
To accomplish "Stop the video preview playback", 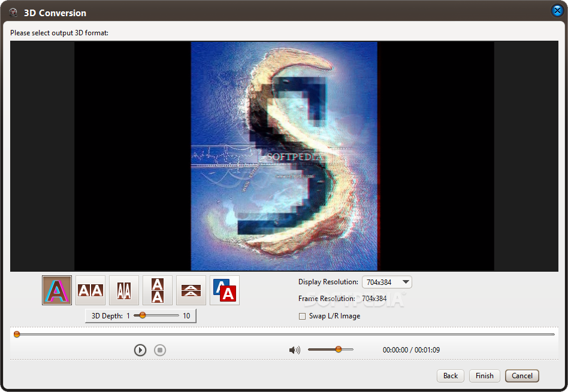I will pyautogui.click(x=160, y=350).
